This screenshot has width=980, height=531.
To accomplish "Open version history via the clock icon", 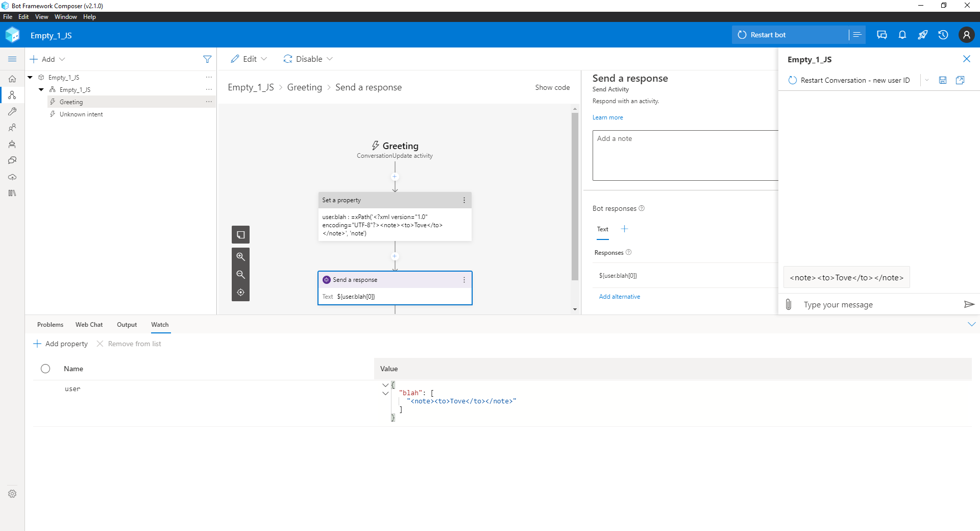I will [x=943, y=35].
